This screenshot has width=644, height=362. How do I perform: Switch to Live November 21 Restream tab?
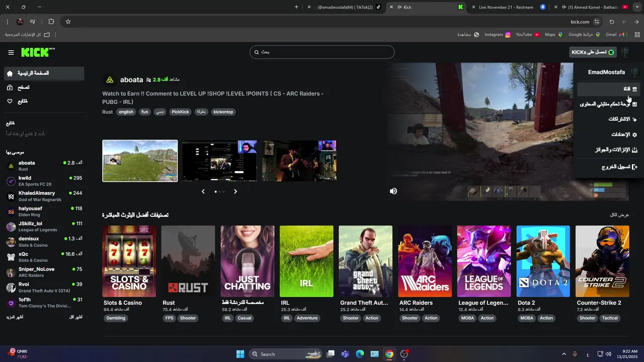coord(508,7)
